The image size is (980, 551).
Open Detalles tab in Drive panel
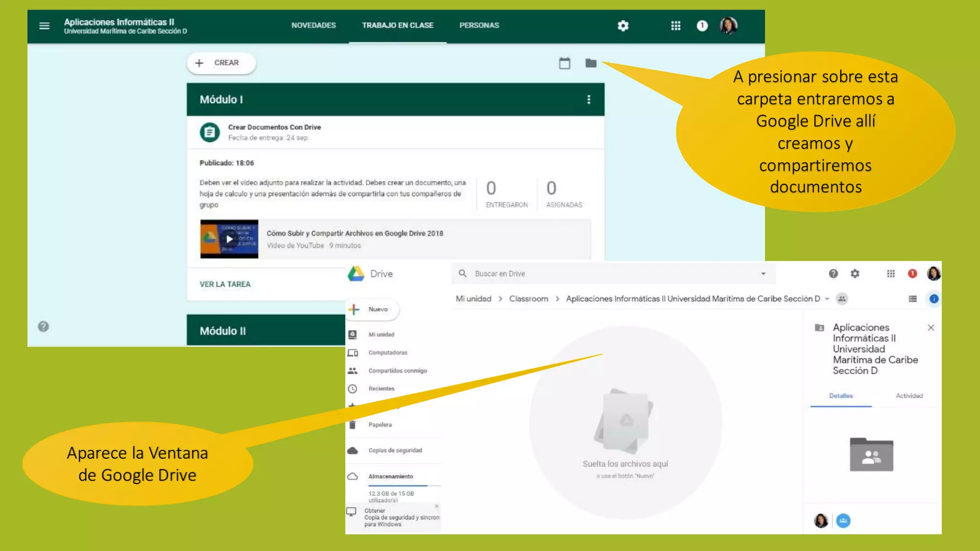pos(841,396)
